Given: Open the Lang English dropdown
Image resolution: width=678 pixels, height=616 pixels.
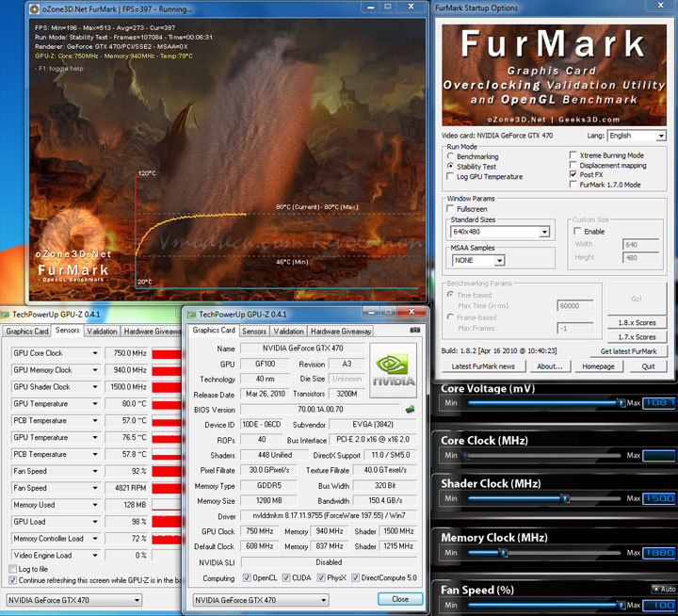Looking at the screenshot, I should (x=661, y=136).
